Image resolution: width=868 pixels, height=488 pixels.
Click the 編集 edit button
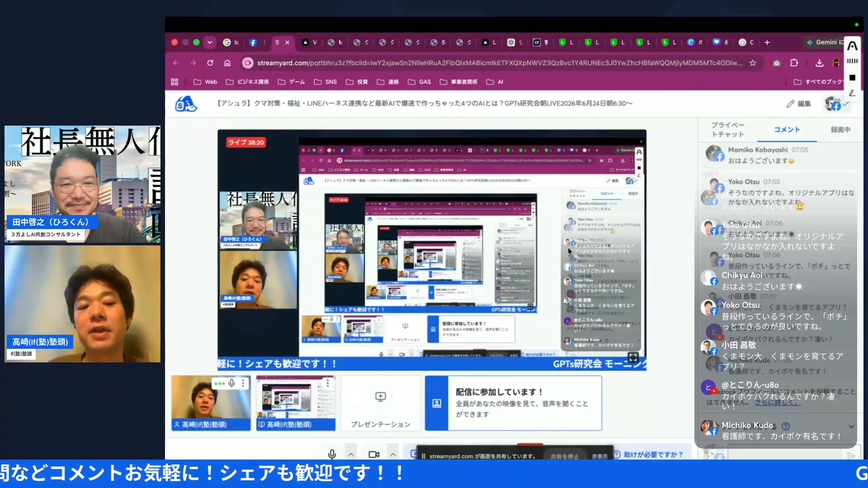[798, 103]
